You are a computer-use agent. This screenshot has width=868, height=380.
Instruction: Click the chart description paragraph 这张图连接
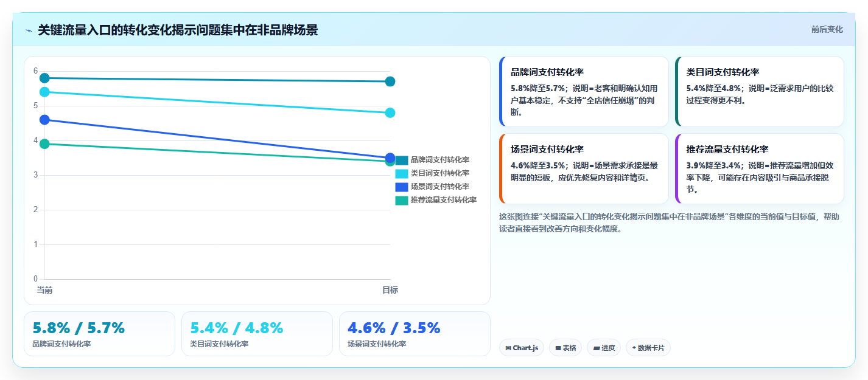coord(669,223)
